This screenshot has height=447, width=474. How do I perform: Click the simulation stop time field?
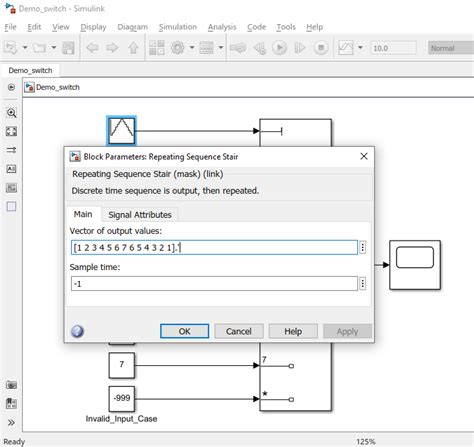click(393, 48)
